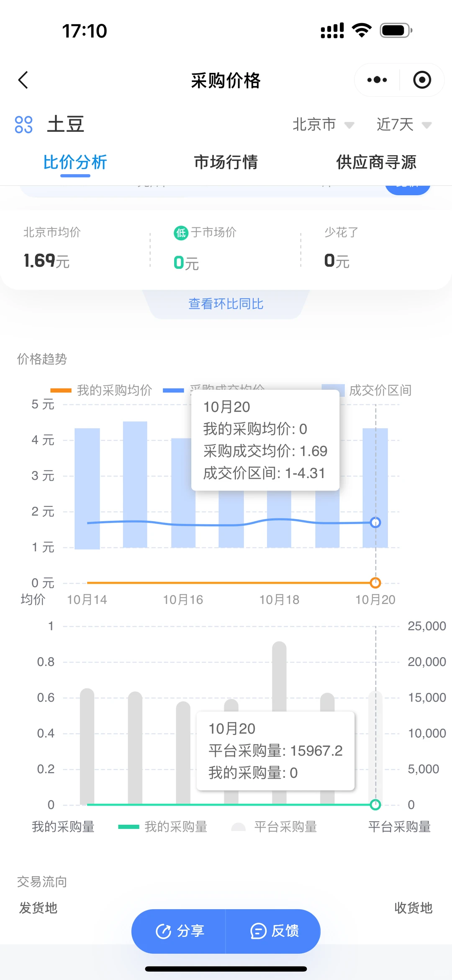This screenshot has height=980, width=452.
Task: Tap the back arrow icon
Action: tap(23, 80)
